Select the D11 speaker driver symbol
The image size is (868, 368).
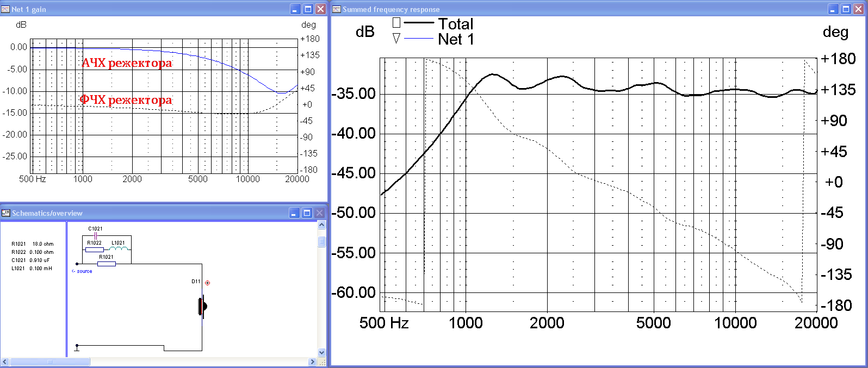coord(202,307)
